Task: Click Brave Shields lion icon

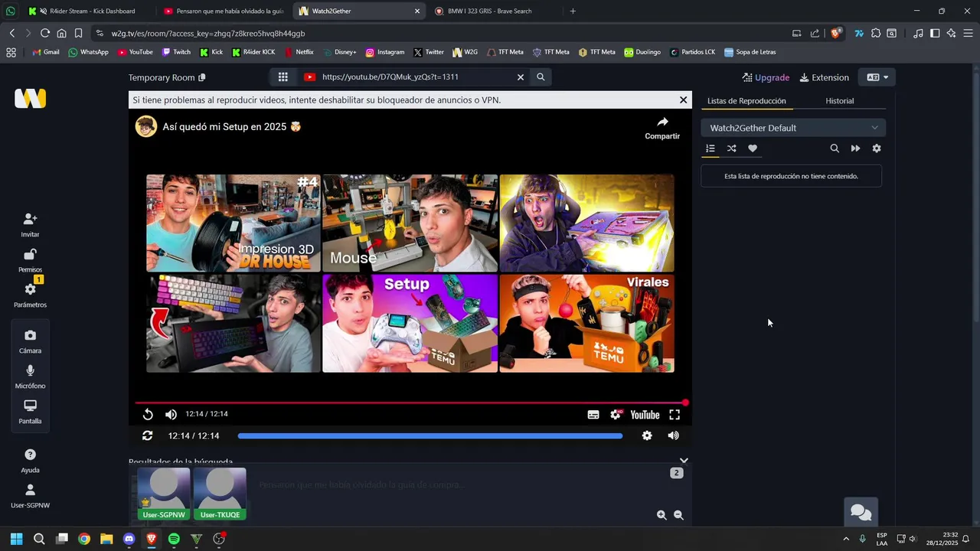Action: pyautogui.click(x=836, y=33)
